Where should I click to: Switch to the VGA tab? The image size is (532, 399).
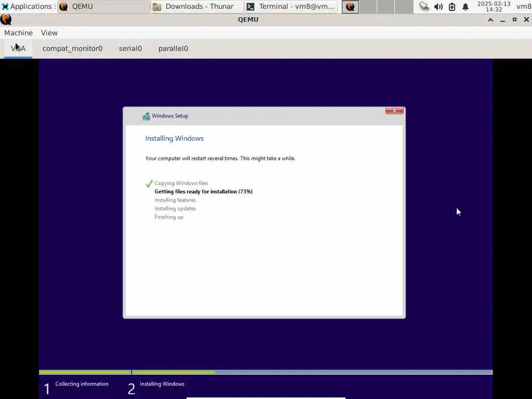pos(18,48)
